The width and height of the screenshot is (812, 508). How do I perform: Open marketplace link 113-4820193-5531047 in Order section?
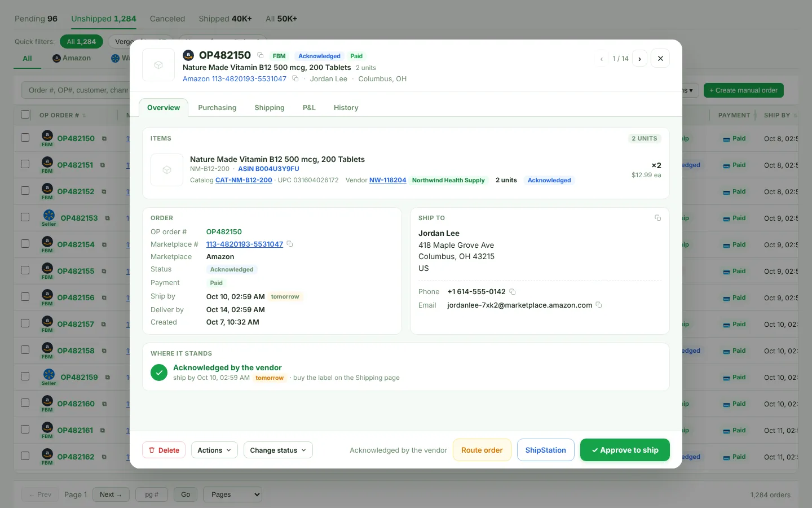pyautogui.click(x=244, y=244)
